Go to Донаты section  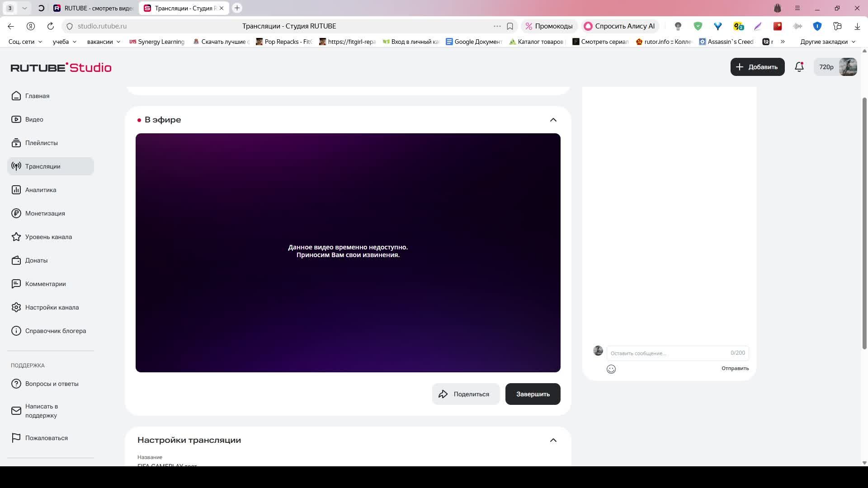point(36,260)
